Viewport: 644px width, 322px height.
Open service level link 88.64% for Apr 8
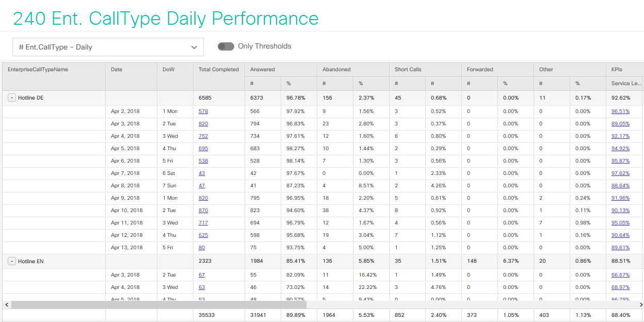620,186
